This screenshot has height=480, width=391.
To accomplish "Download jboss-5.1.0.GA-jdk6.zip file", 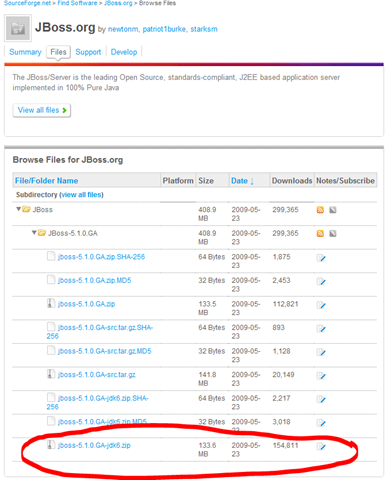I will point(94,445).
